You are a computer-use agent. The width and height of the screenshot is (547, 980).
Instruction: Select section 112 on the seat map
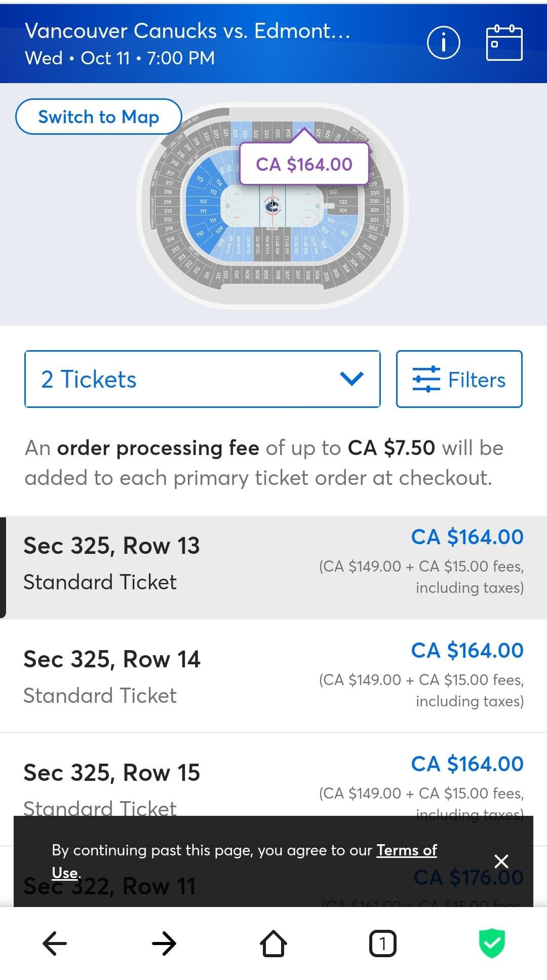203,201
